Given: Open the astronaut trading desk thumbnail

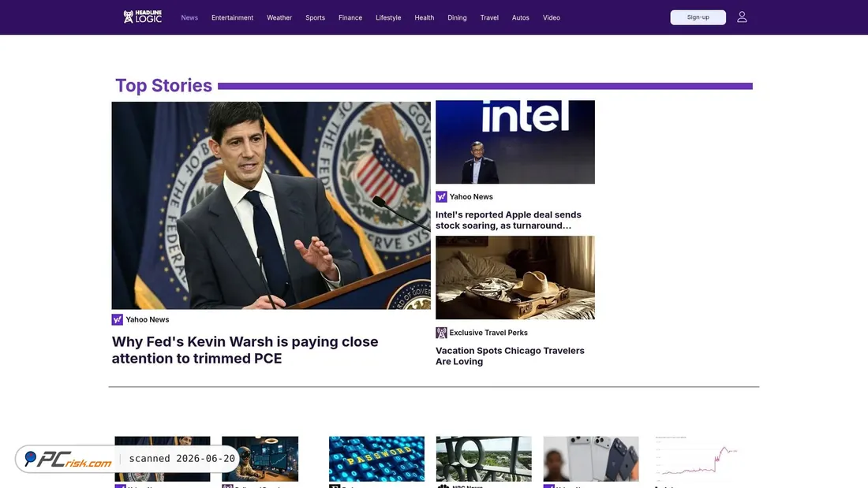Looking at the screenshot, I should tap(260, 459).
